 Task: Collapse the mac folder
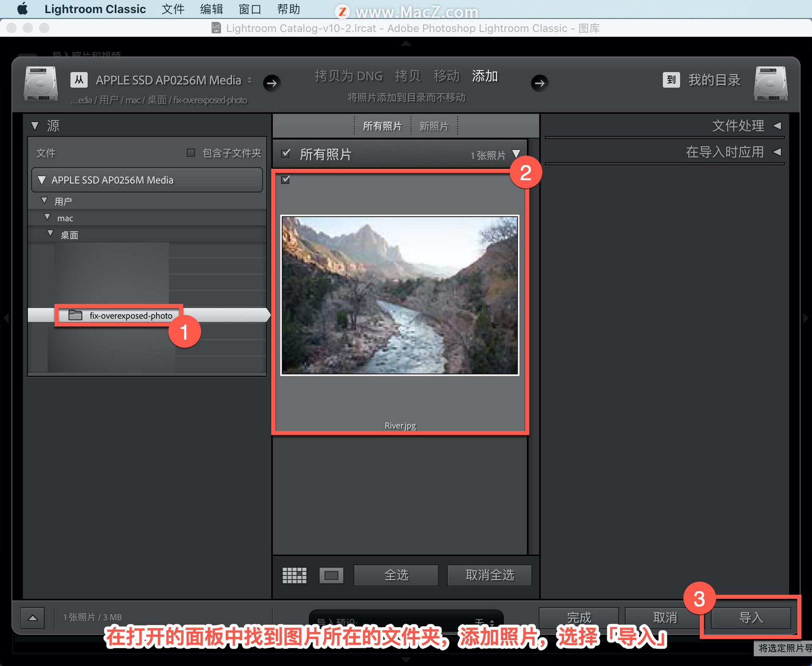pos(47,217)
